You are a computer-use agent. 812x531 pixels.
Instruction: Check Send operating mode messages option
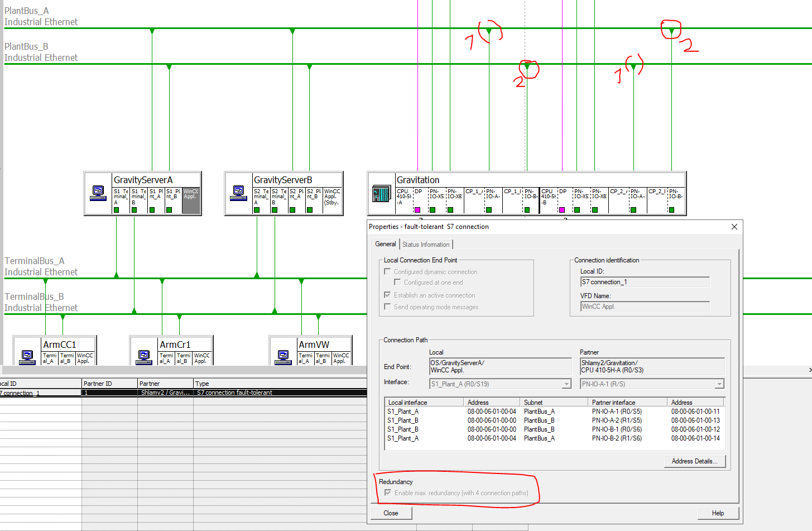click(x=387, y=307)
